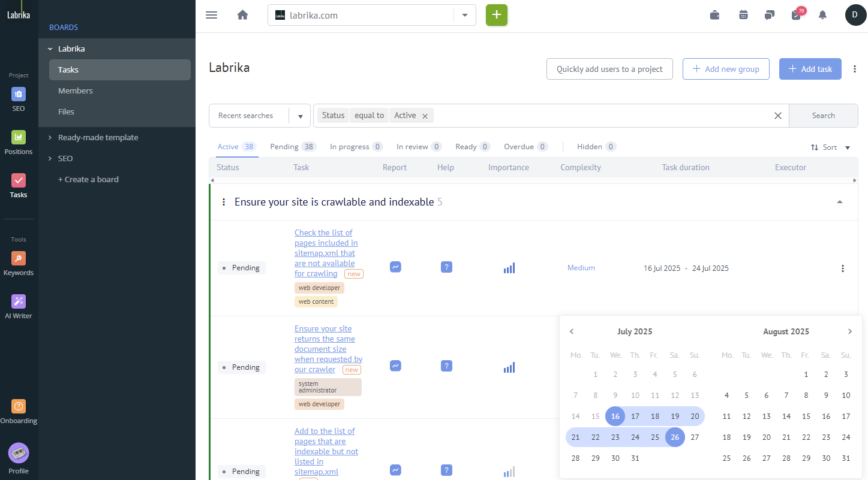Open the labrika.com project dropdown

pyautogui.click(x=464, y=16)
